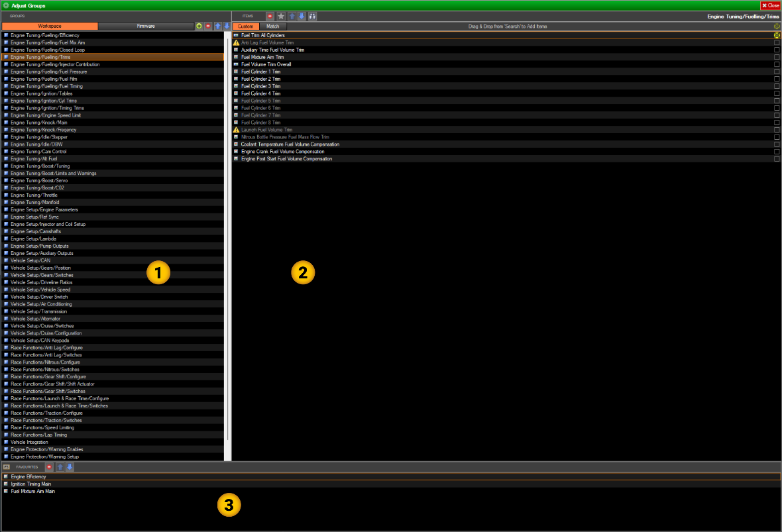Click the green add group icon
The height and width of the screenshot is (532, 782).
pyautogui.click(x=199, y=26)
